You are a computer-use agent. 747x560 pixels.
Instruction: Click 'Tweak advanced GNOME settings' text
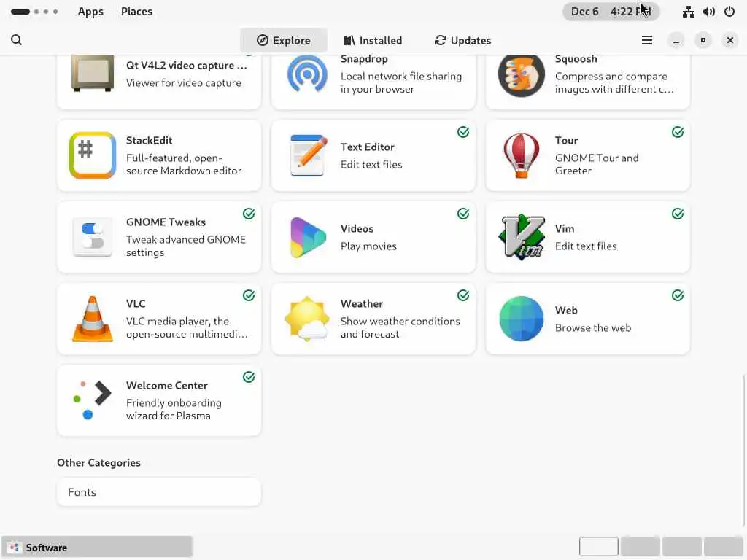(186, 246)
